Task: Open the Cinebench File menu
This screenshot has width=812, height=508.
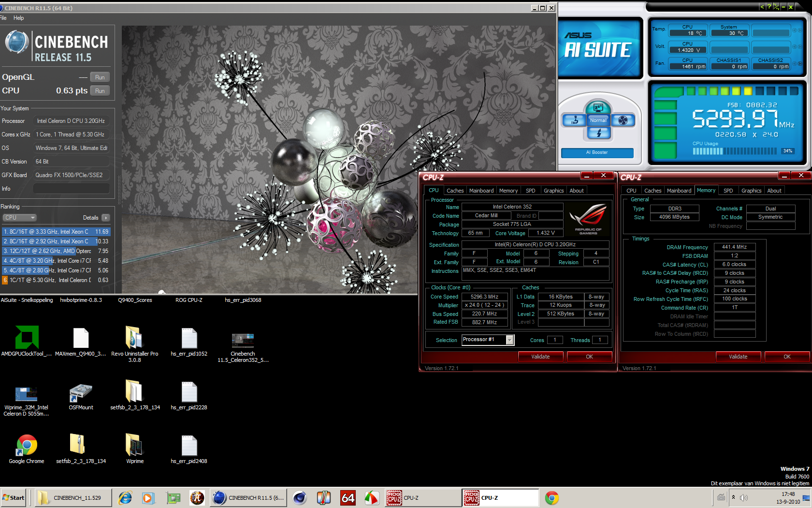Action: click(3, 18)
